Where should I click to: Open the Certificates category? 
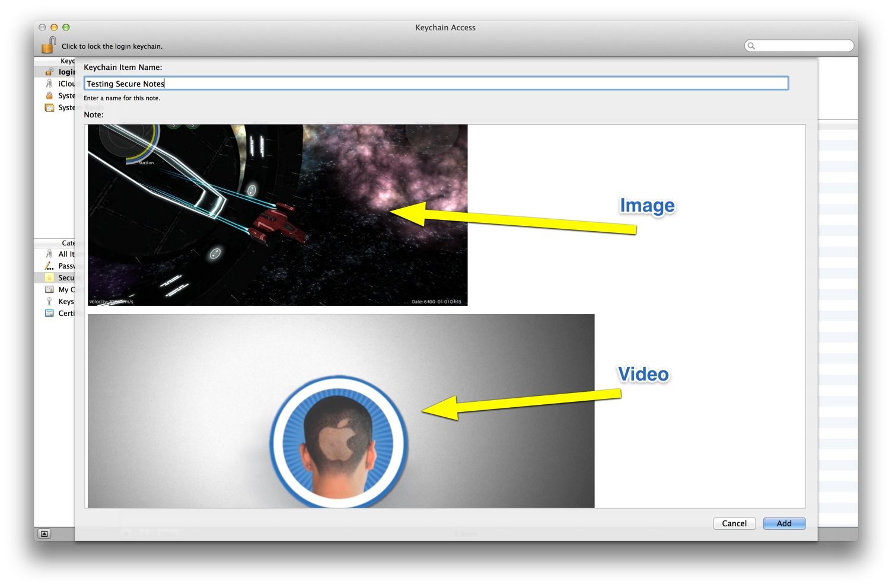point(65,313)
